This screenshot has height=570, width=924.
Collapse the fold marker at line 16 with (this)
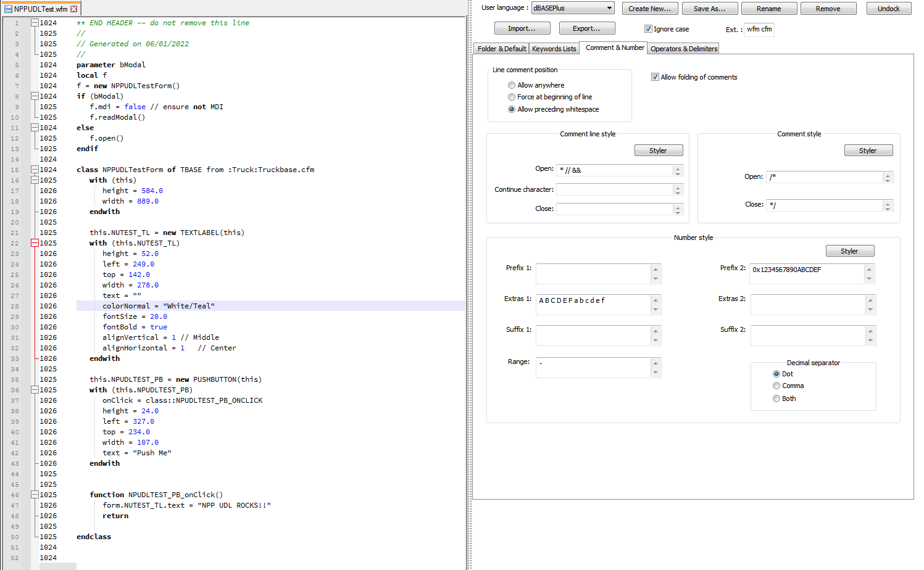tap(35, 180)
